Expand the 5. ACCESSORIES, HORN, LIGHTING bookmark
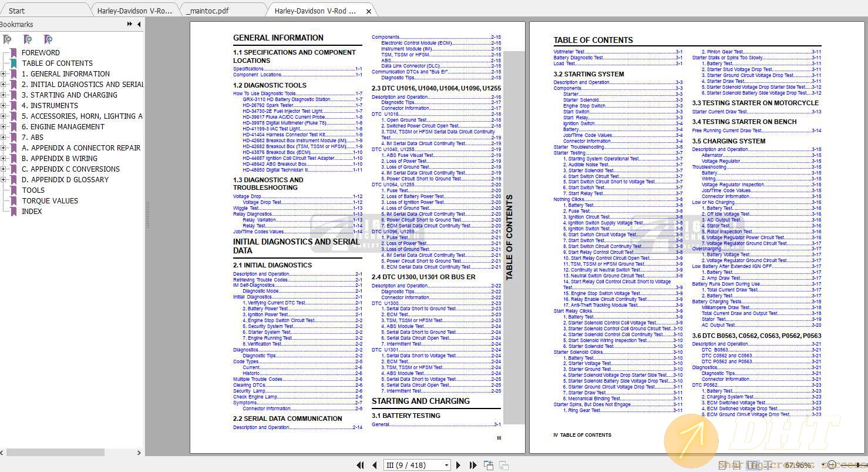The height and width of the screenshot is (472, 868). tap(4, 116)
